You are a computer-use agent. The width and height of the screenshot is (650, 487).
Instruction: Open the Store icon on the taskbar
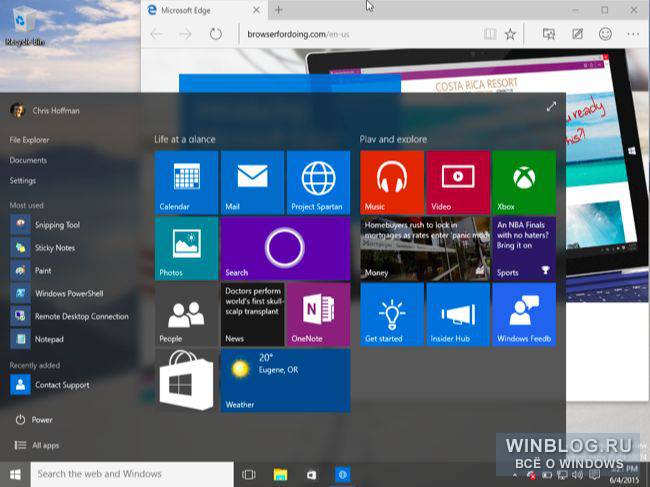312,475
